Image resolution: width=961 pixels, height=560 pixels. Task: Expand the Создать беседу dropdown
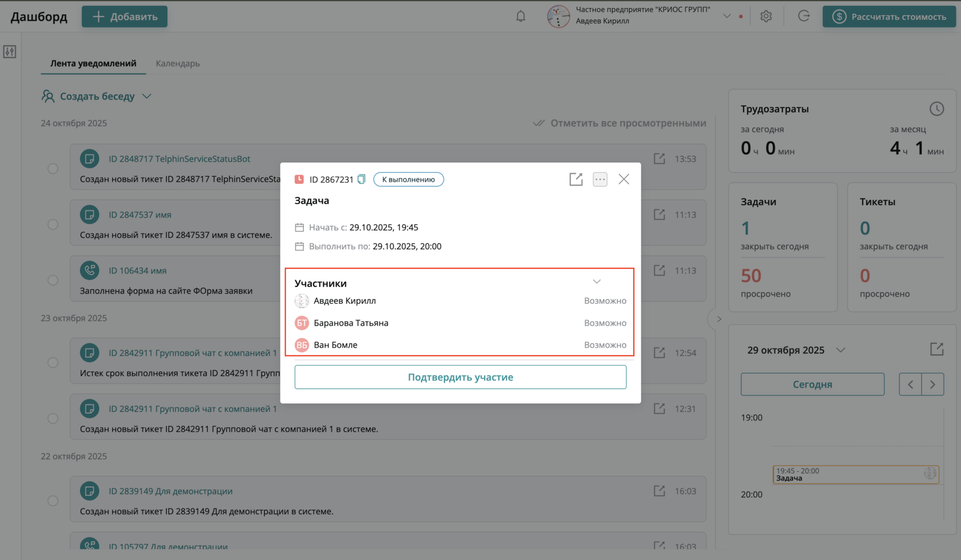tap(147, 96)
